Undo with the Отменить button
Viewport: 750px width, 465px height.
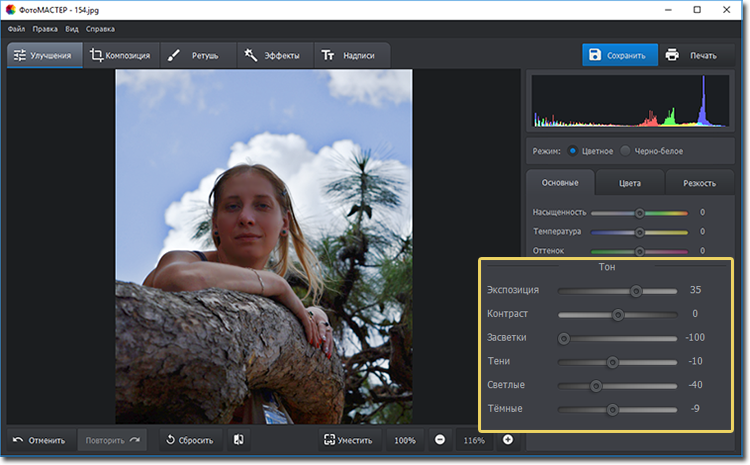tap(40, 440)
